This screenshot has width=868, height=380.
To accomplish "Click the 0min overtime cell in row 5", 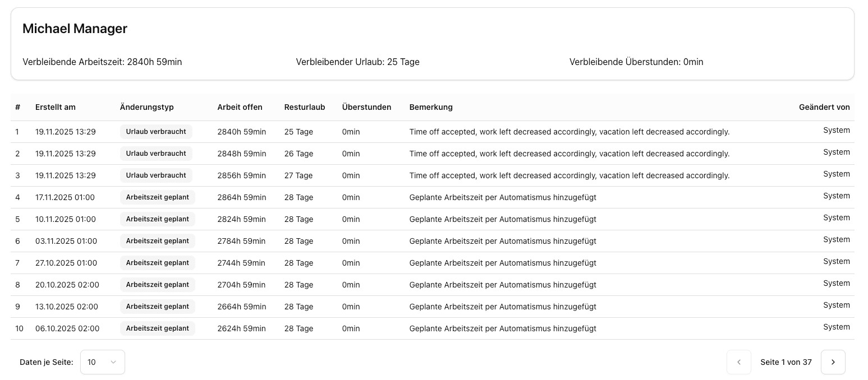I will point(351,219).
